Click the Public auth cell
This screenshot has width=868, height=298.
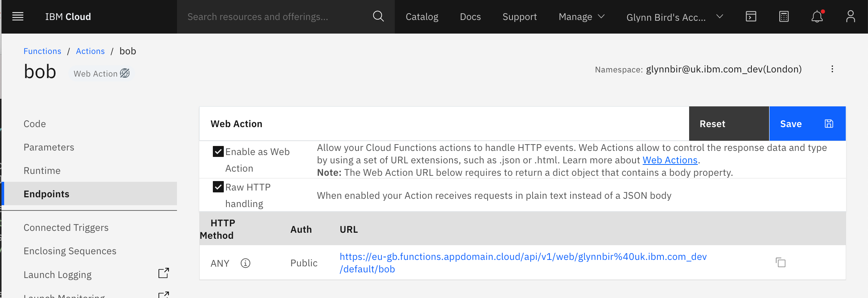(x=304, y=263)
